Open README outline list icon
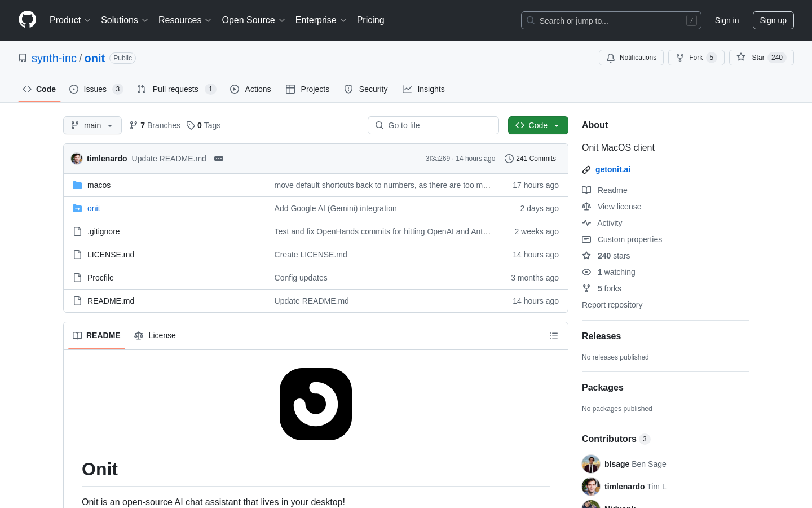The width and height of the screenshot is (812, 508). pos(554,336)
